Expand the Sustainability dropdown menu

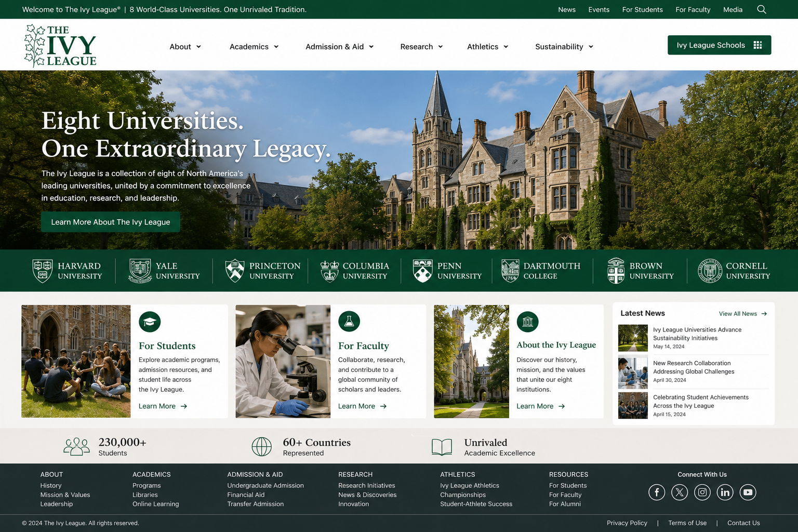click(x=565, y=47)
